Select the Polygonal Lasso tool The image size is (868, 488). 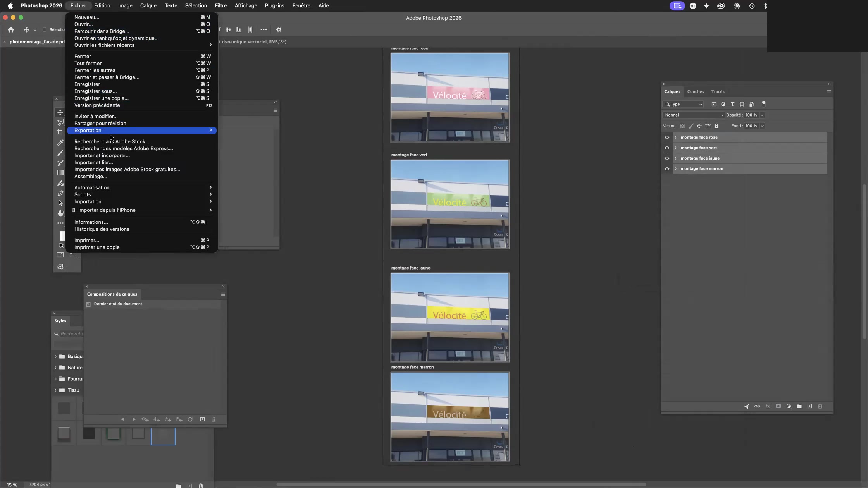[60, 122]
